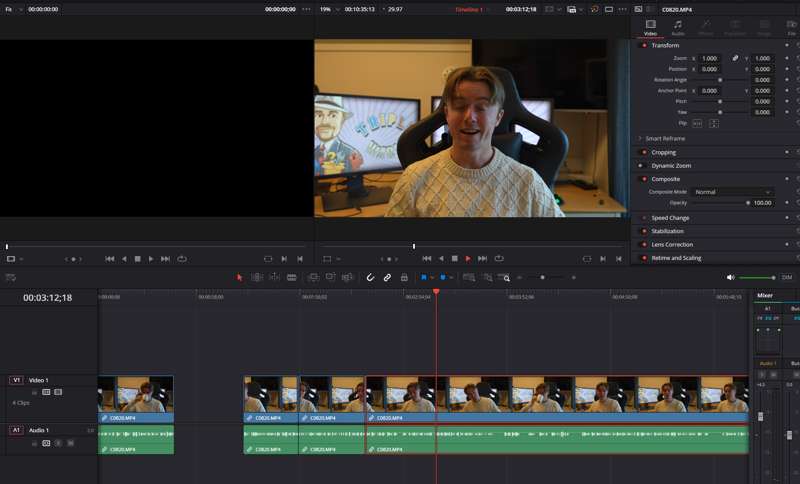
Task: Toggle Position Lock padlock icon
Action: tap(404, 277)
